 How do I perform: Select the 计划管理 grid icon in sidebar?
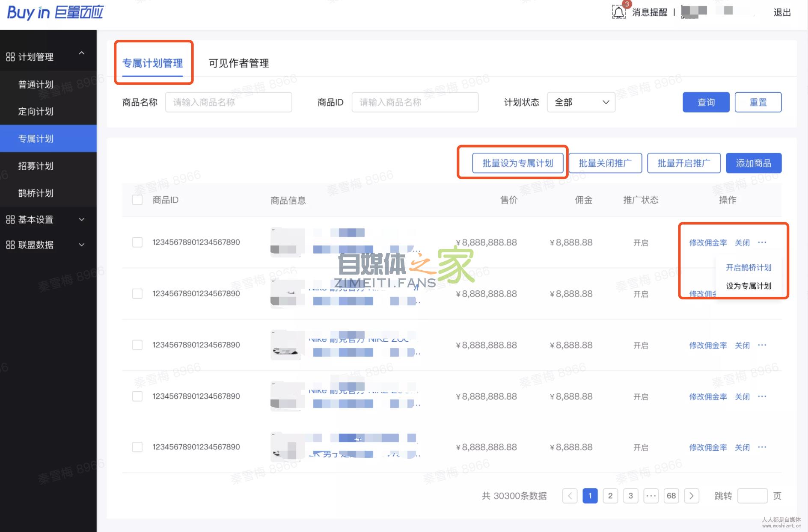pyautogui.click(x=11, y=56)
